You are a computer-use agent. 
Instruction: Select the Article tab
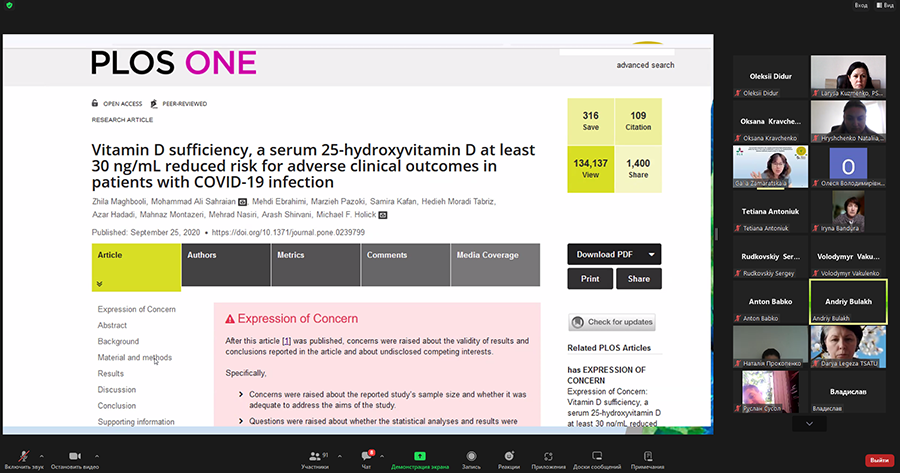click(137, 267)
